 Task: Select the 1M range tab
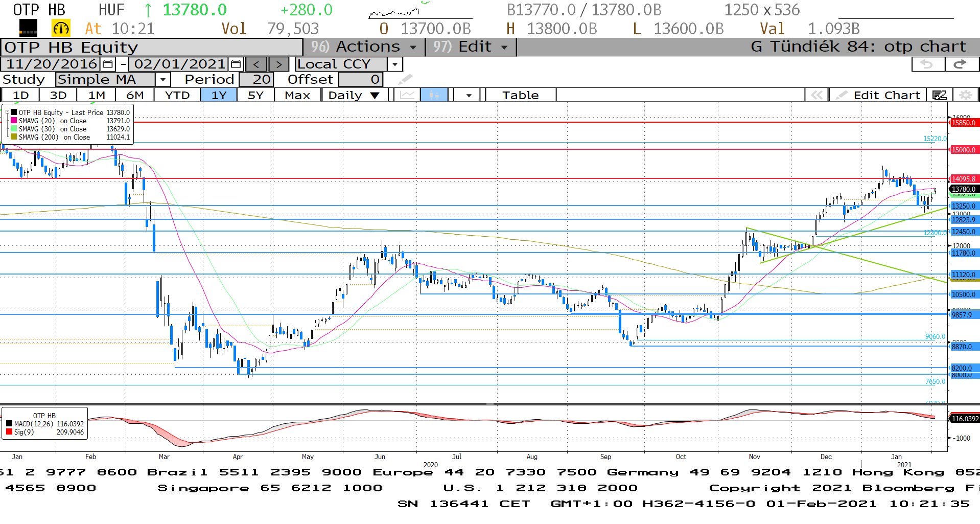pos(97,95)
